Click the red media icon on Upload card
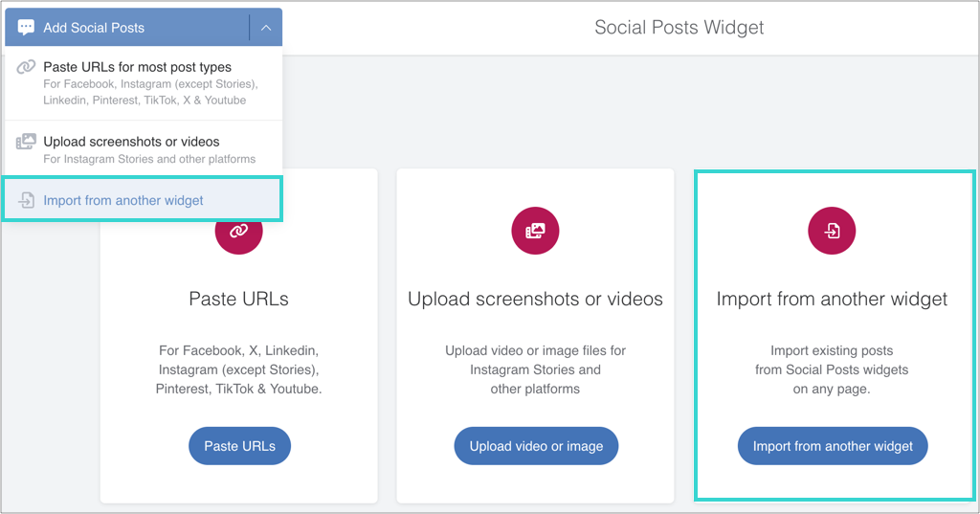This screenshot has width=980, height=514. coord(535,231)
